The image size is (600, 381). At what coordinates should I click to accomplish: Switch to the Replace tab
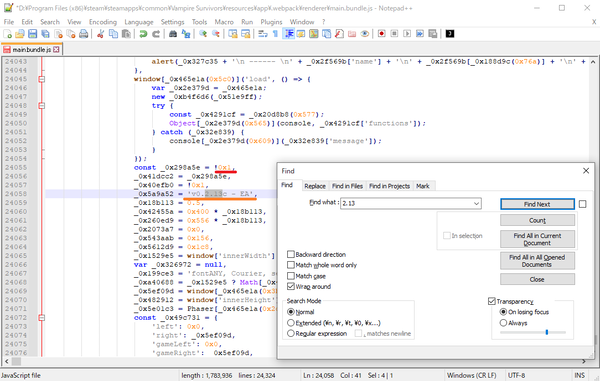click(x=315, y=186)
